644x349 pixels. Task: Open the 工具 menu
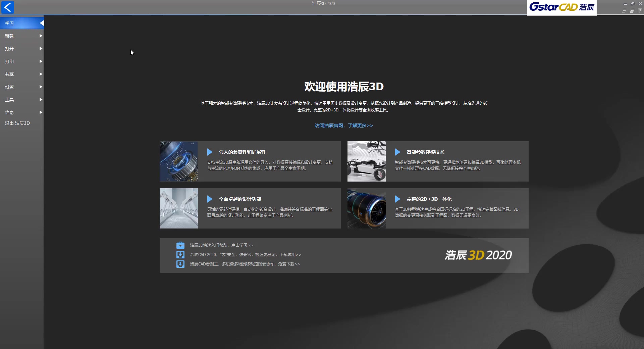point(22,100)
